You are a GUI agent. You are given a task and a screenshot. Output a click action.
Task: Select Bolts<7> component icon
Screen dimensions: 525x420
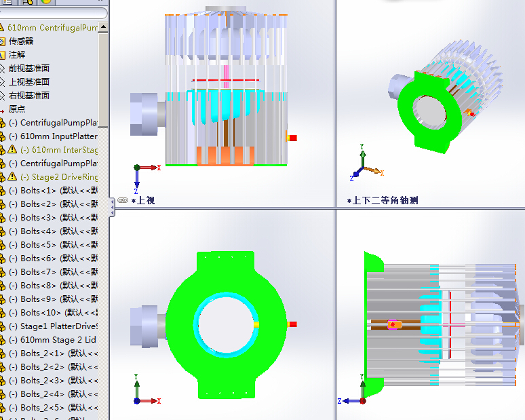pos(2,272)
